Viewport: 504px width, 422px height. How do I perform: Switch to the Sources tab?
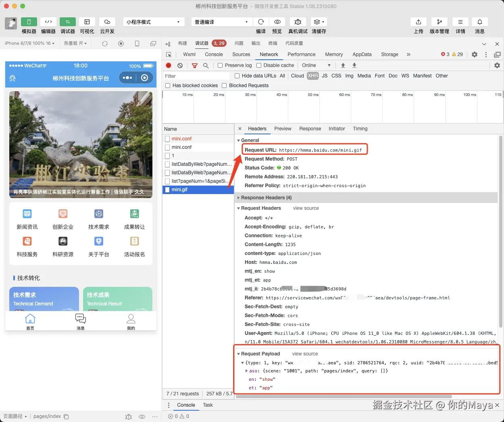click(241, 54)
